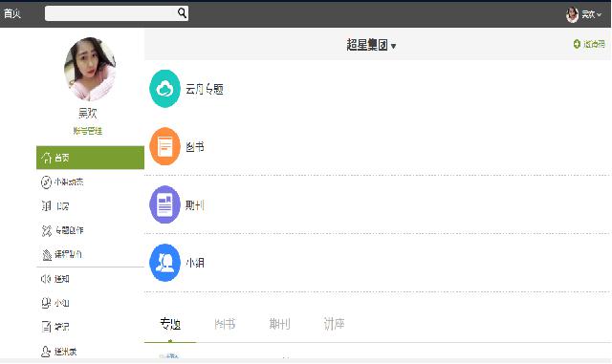This screenshot has height=364, width=612.
Task: Switch to the 专题 tab
Action: pos(170,324)
